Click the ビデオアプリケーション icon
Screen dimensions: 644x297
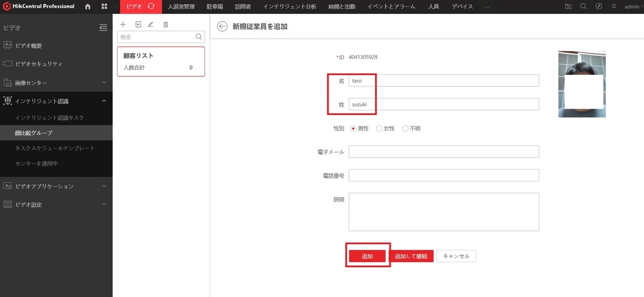[x=8, y=186]
